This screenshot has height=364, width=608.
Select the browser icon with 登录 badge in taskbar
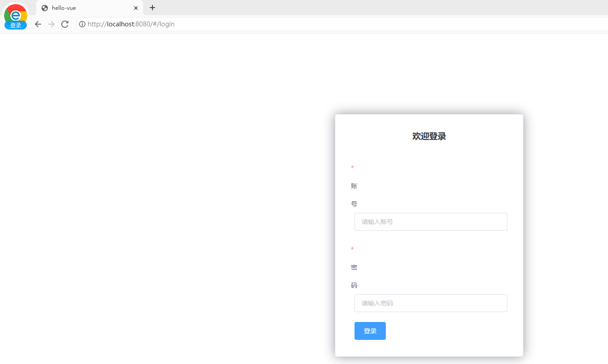[x=15, y=16]
